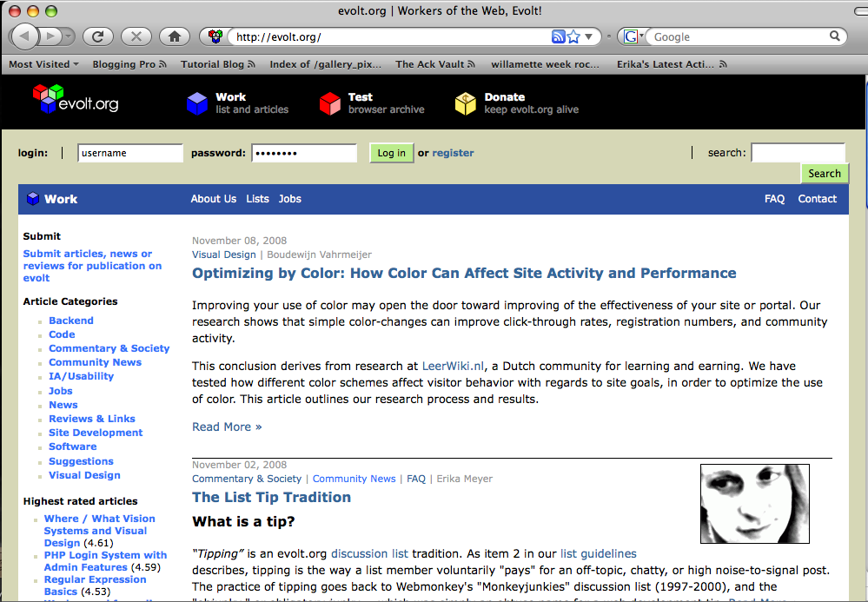The height and width of the screenshot is (602, 868).
Task: Click the magnifying glass in Google search box
Action: (x=835, y=36)
